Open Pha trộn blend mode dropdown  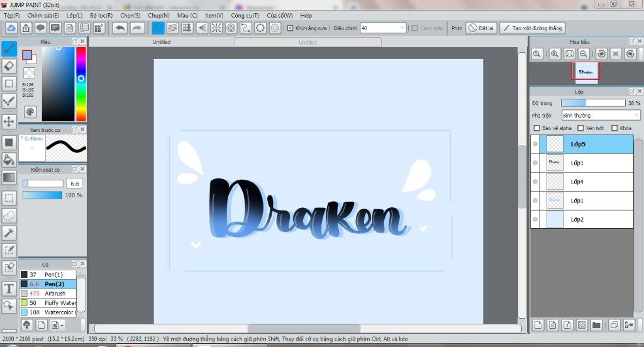click(601, 116)
